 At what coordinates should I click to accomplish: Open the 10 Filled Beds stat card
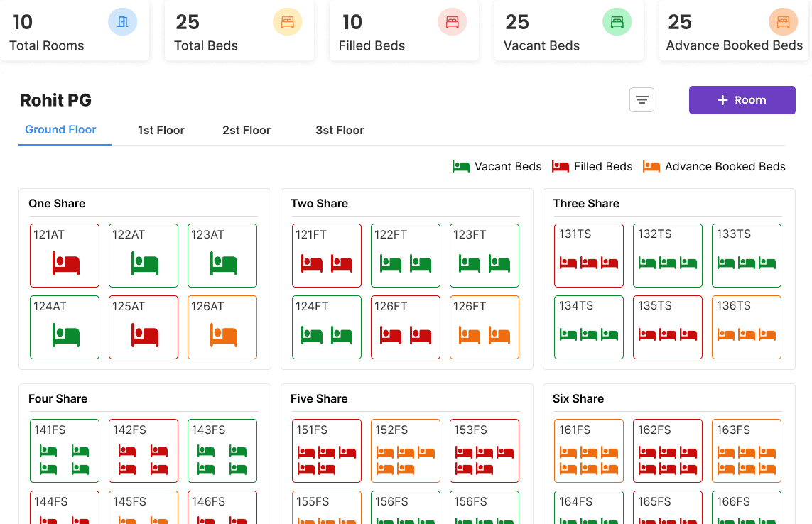404,31
